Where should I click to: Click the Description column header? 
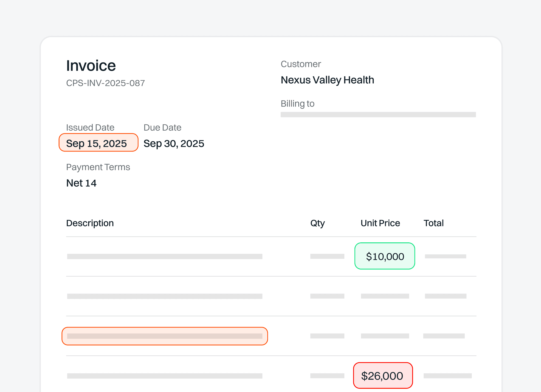point(90,223)
